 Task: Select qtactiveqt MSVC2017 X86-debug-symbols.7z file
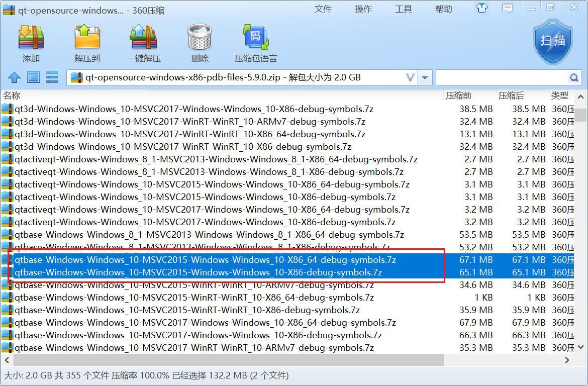pyautogui.click(x=287, y=222)
